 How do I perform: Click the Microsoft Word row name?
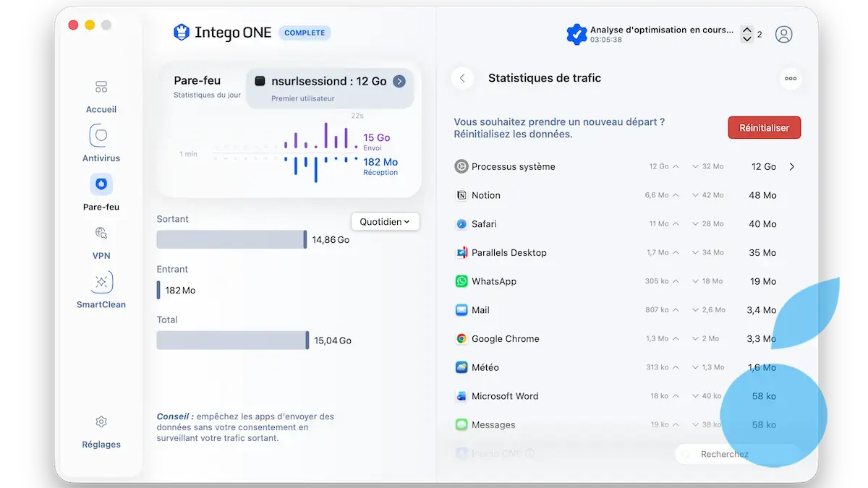point(505,396)
